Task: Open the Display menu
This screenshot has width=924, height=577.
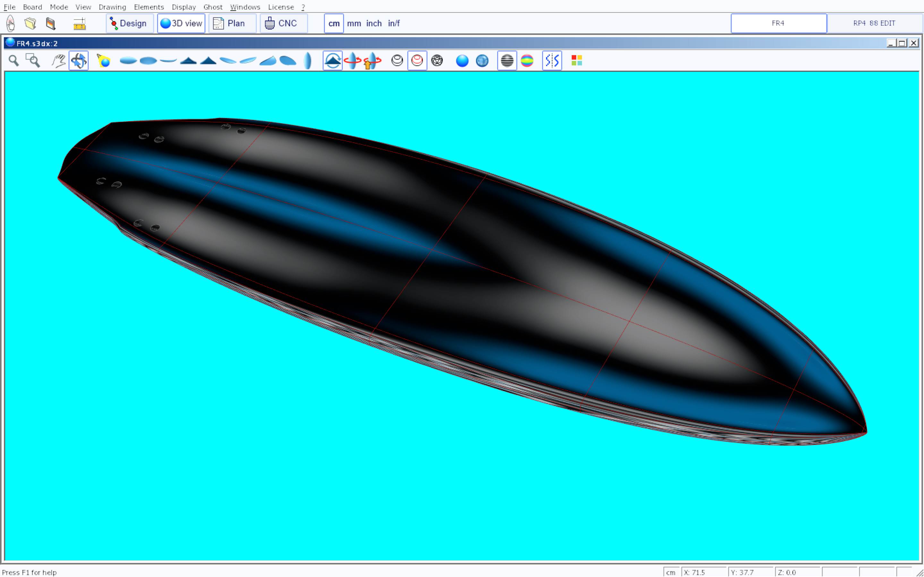Action: 184,7
